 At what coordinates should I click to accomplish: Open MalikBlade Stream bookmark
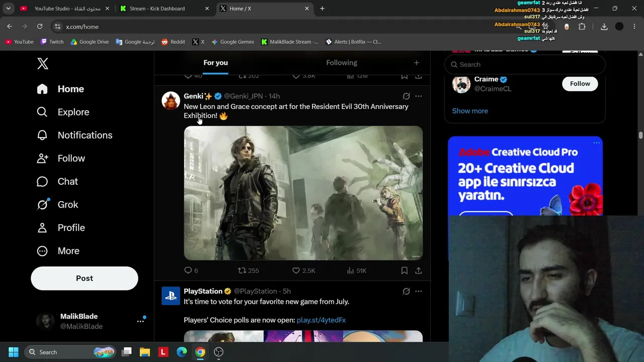click(x=290, y=42)
